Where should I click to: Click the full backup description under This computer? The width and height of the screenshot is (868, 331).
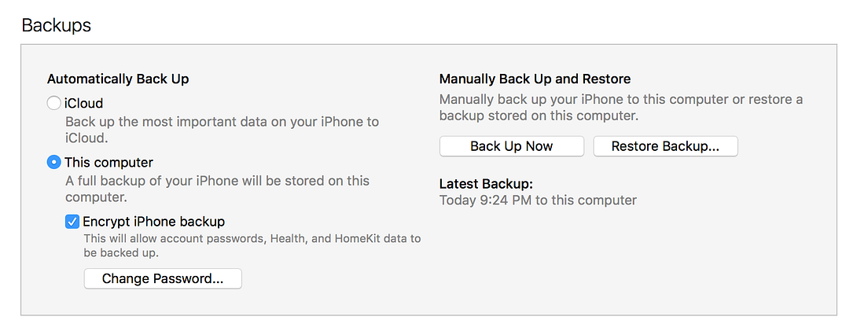[x=217, y=189]
